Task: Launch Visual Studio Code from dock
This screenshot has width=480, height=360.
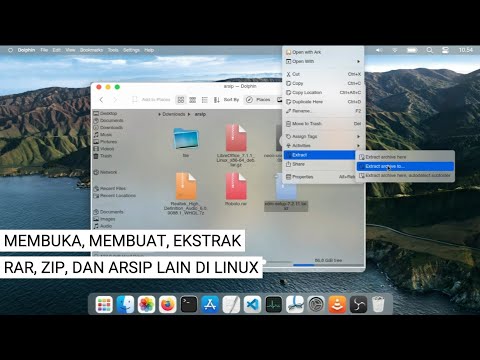Action: pyautogui.click(x=252, y=304)
